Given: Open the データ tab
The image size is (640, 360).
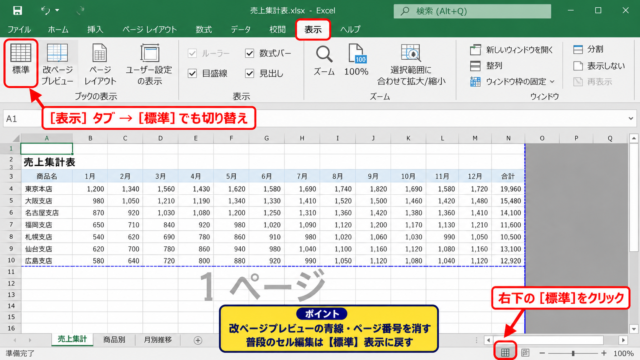Looking at the screenshot, I should pyautogui.click(x=240, y=29).
